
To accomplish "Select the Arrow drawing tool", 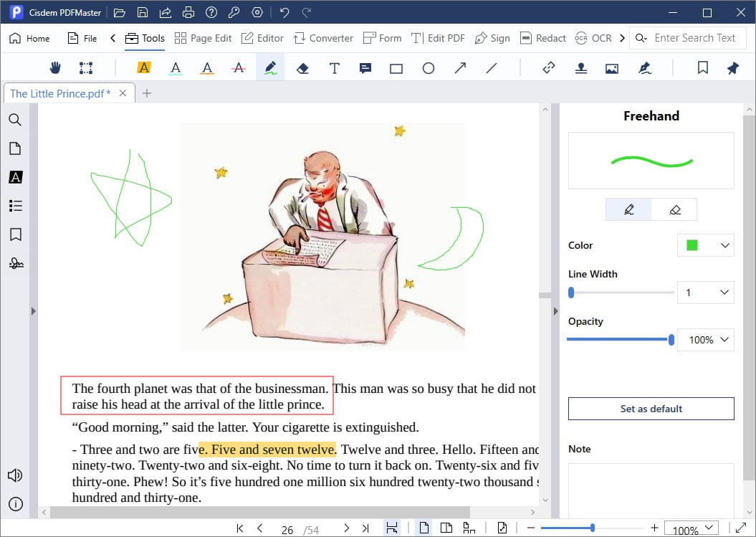I will [x=460, y=68].
